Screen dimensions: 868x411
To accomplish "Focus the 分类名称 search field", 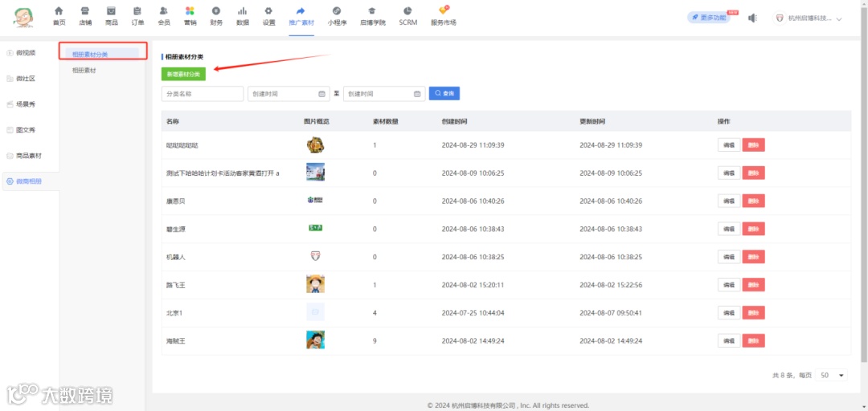I will point(203,94).
